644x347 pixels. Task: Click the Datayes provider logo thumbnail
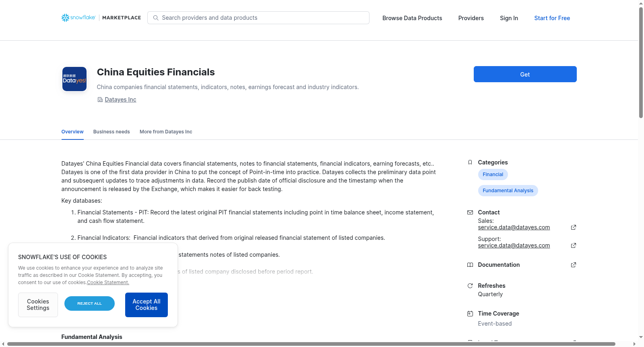click(x=74, y=79)
